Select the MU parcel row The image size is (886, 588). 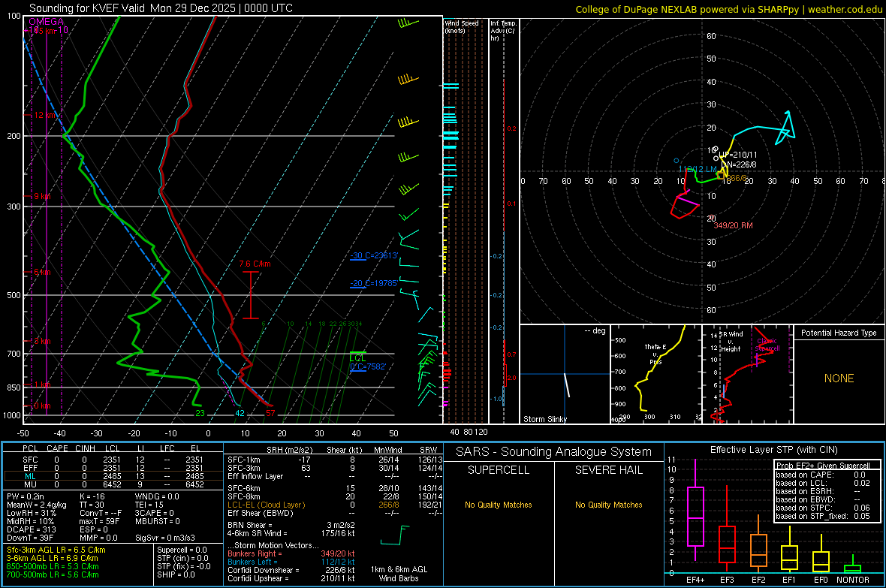click(x=112, y=484)
